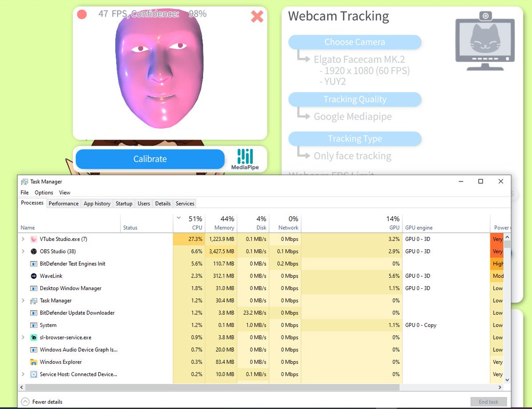Open the View menu in Task Manager
Screen dimensions: 532x409
pos(65,193)
